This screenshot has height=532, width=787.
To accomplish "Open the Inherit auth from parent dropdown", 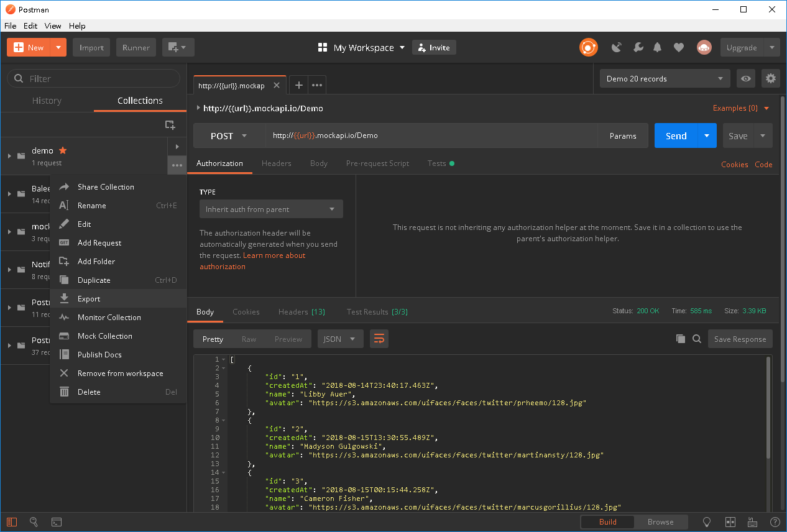I will coord(271,209).
